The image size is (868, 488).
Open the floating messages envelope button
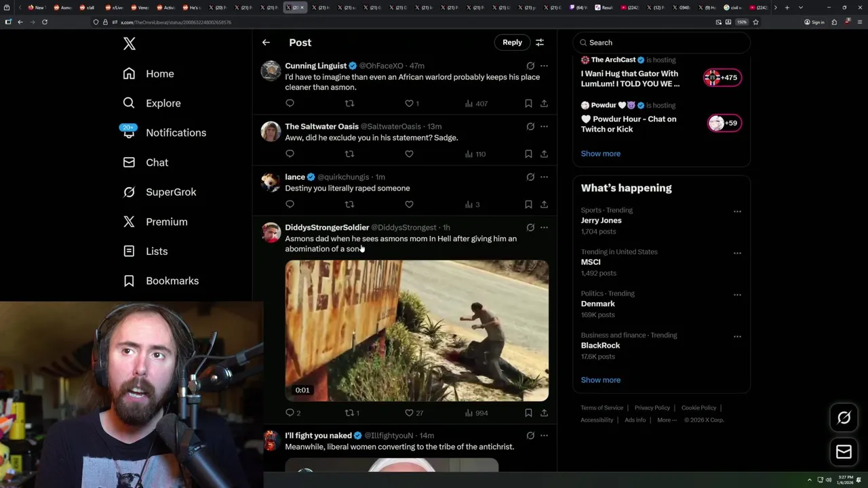(x=844, y=452)
